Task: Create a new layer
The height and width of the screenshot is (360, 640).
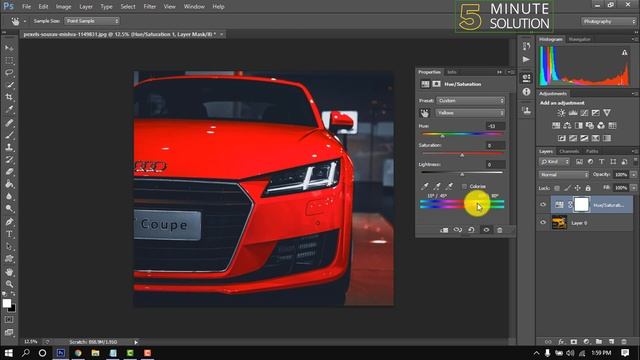Action: pos(611,342)
